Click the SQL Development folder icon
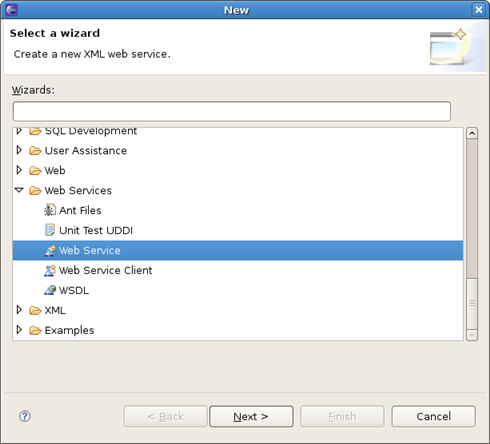Screen dimensions: 490x444 click(35, 132)
